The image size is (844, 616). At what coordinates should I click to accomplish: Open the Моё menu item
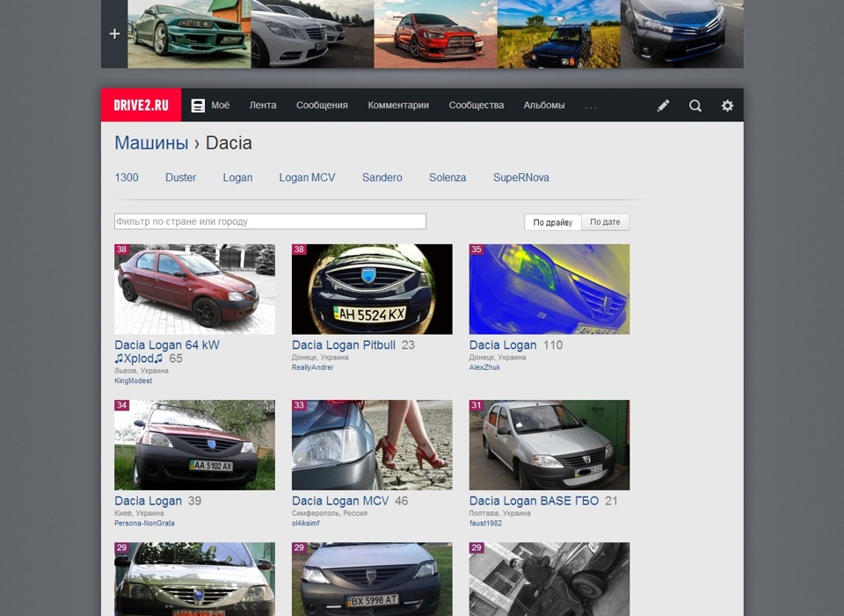(220, 105)
